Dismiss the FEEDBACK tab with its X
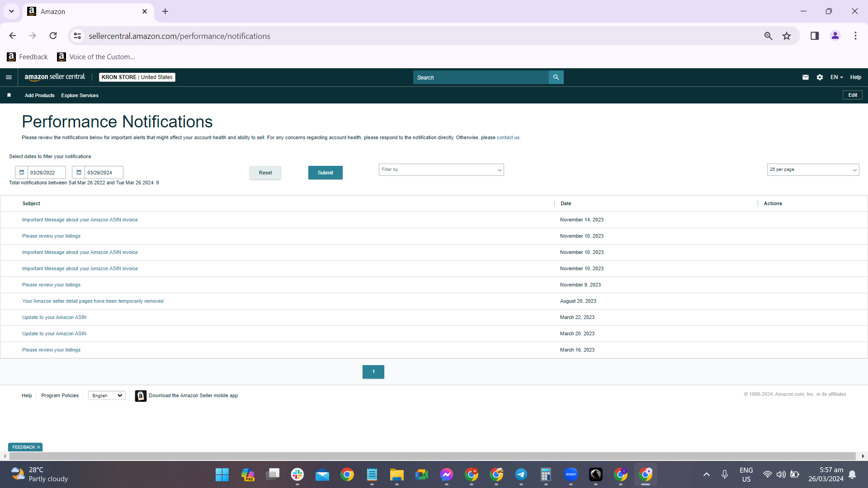 [38, 447]
